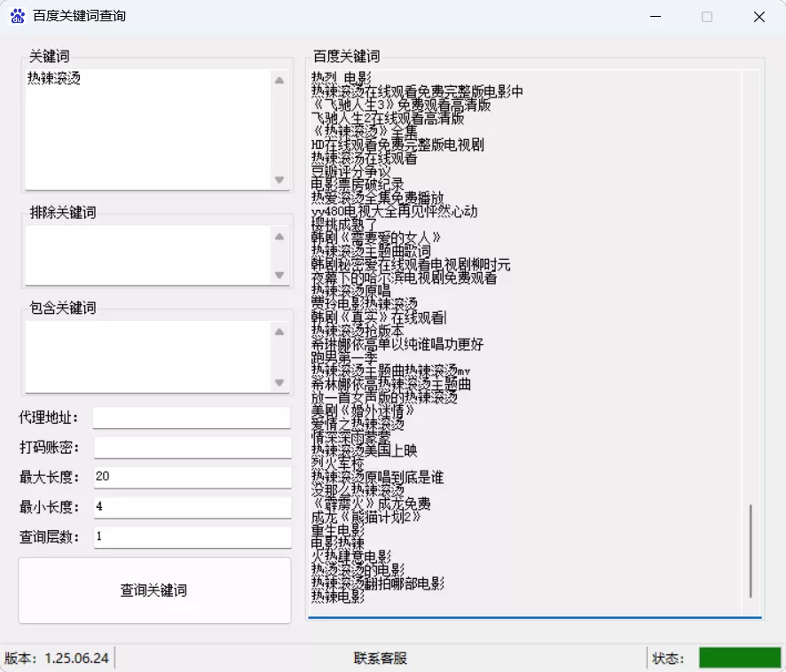The height and width of the screenshot is (672, 786).
Task: Select the result 放一首女声版的热辣滚烫
Action: [x=384, y=397]
